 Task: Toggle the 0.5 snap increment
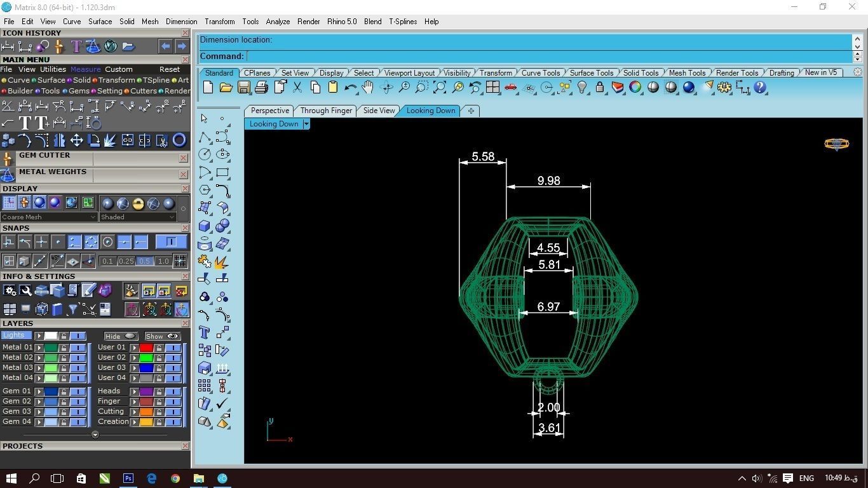[145, 261]
